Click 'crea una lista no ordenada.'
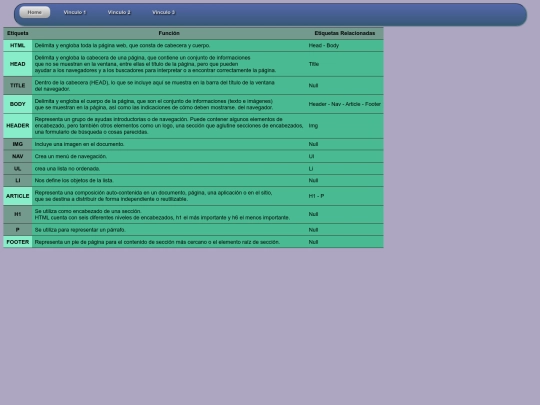540x405 pixels. click(x=67, y=169)
